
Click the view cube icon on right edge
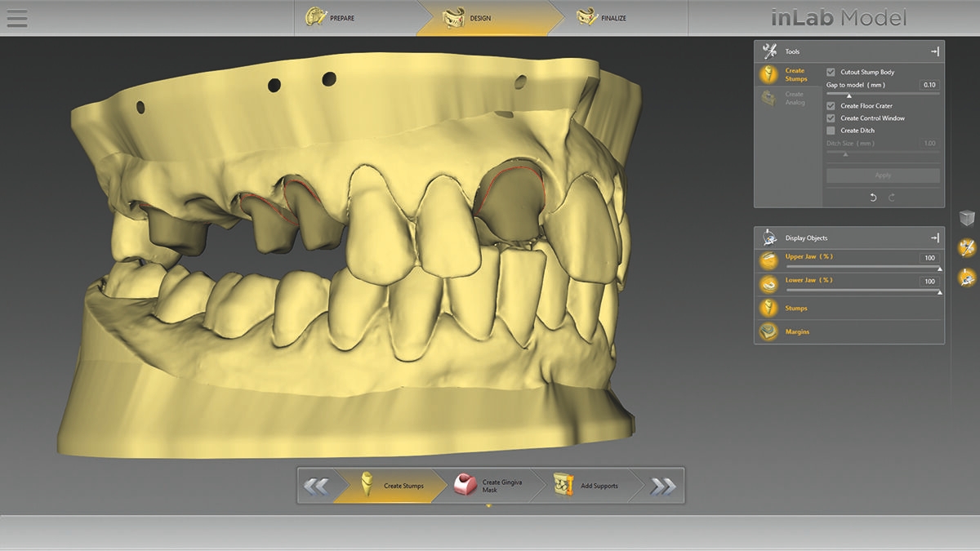pyautogui.click(x=967, y=218)
